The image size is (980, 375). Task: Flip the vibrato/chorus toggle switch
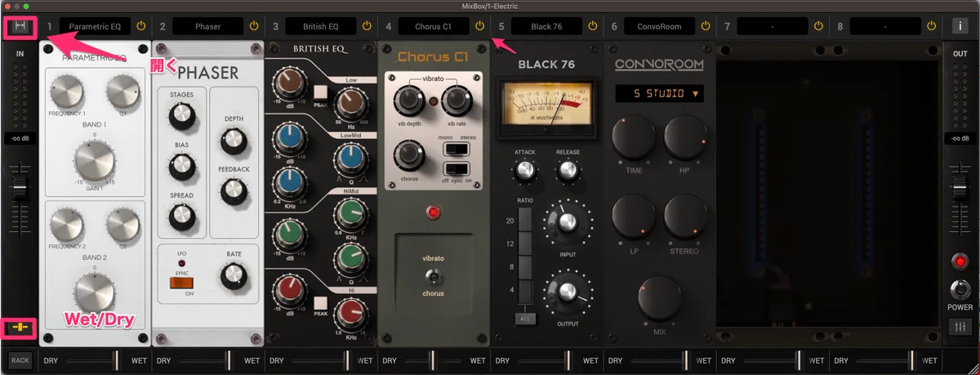coord(433,276)
